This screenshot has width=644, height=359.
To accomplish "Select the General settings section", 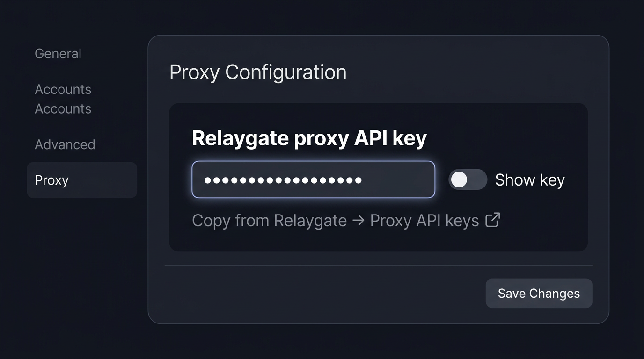I will coord(58,53).
